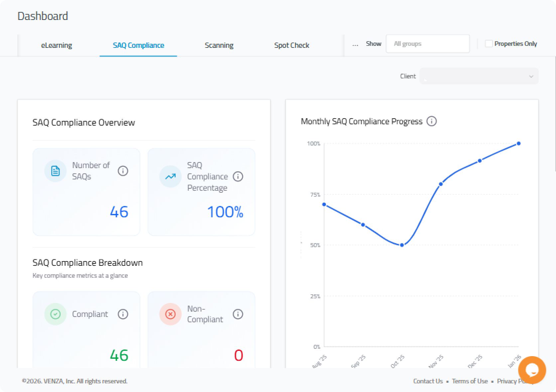
Task: Open the orange chat support bubble
Action: click(x=532, y=370)
